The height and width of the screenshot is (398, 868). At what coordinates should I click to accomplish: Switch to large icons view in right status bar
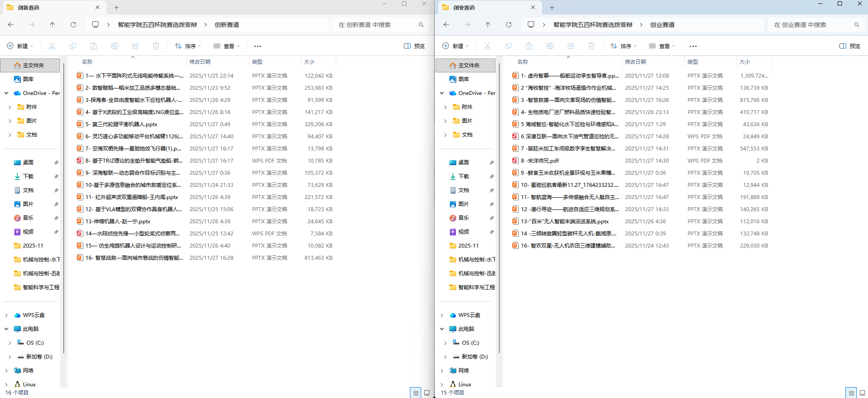[862, 392]
